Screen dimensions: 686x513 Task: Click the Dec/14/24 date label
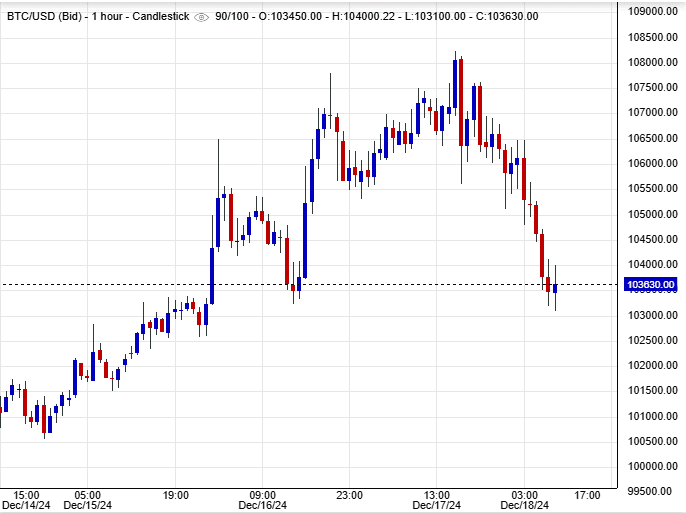(x=27, y=506)
